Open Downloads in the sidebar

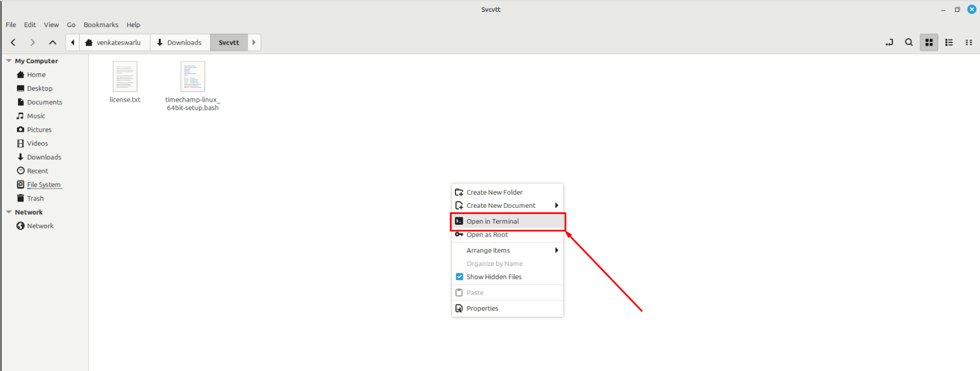point(44,157)
